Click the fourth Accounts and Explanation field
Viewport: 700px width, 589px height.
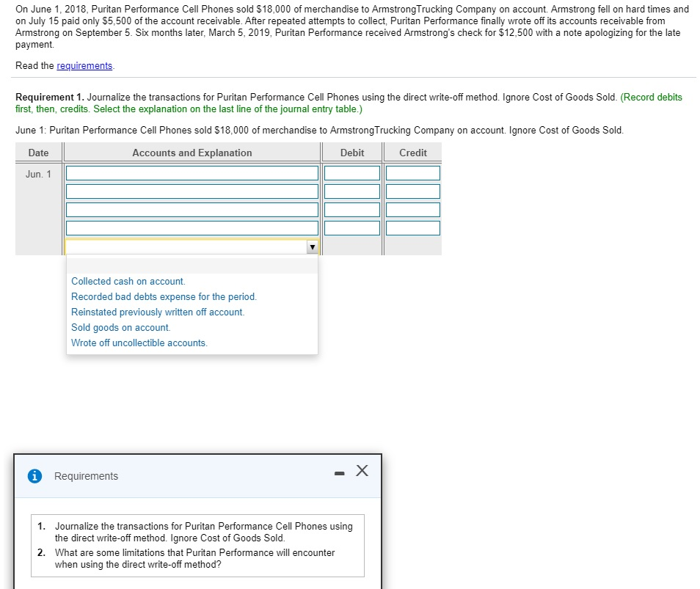point(192,227)
